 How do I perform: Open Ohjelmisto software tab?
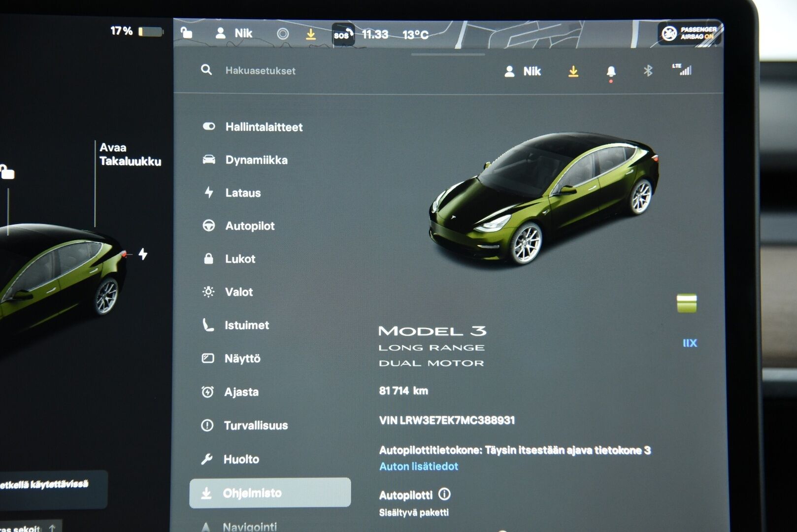point(270,493)
